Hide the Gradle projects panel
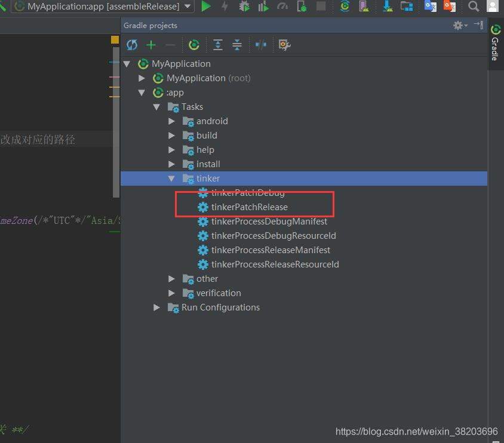 (x=478, y=25)
